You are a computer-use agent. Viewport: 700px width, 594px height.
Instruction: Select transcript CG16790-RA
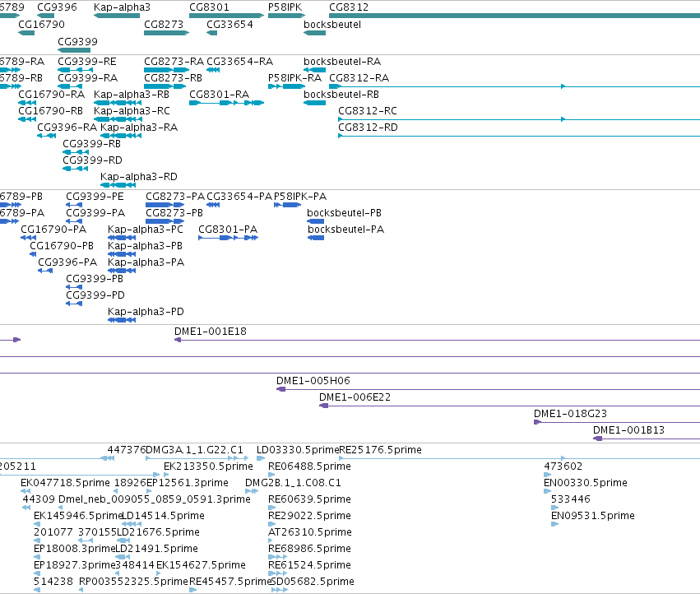click(51, 95)
